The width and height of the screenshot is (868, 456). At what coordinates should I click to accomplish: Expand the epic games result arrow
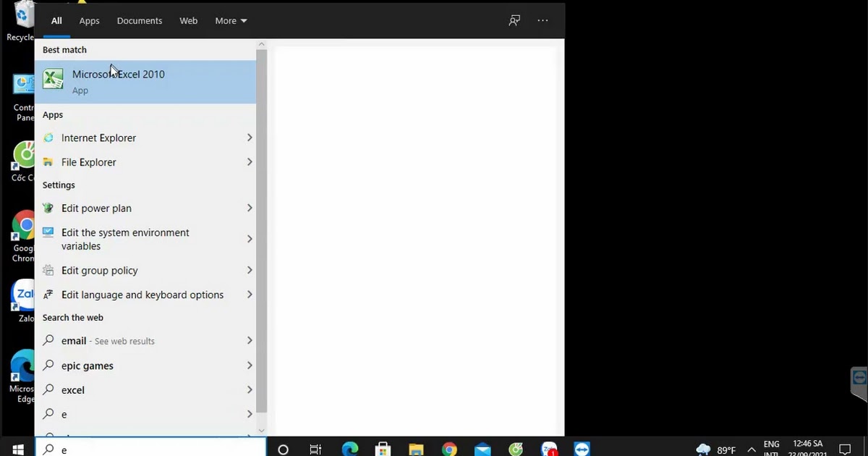pos(249,365)
